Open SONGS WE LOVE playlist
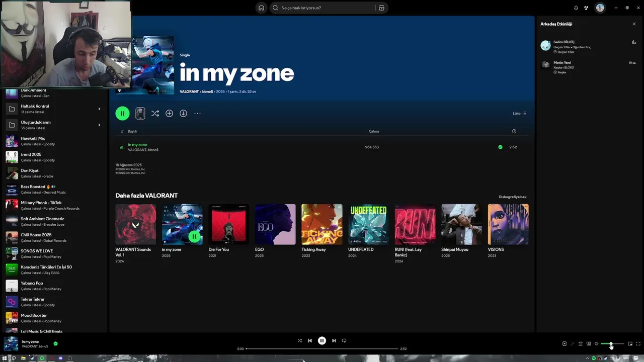 pos(53,253)
